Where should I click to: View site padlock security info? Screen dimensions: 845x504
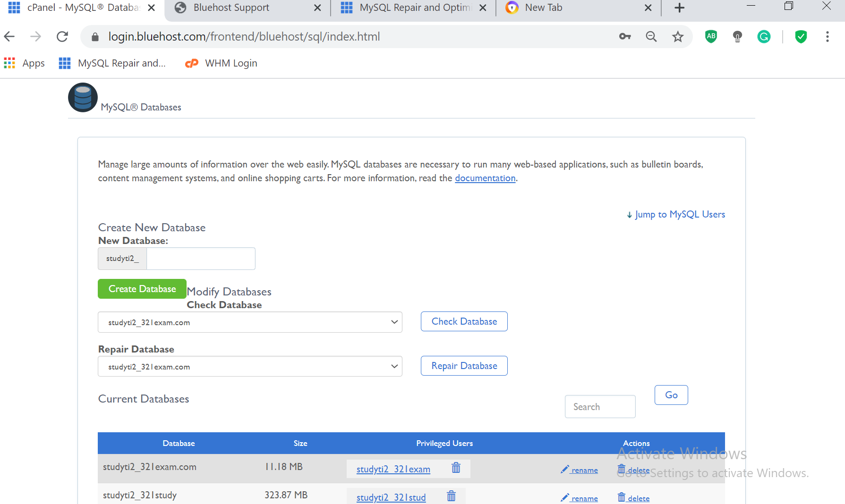pos(95,37)
